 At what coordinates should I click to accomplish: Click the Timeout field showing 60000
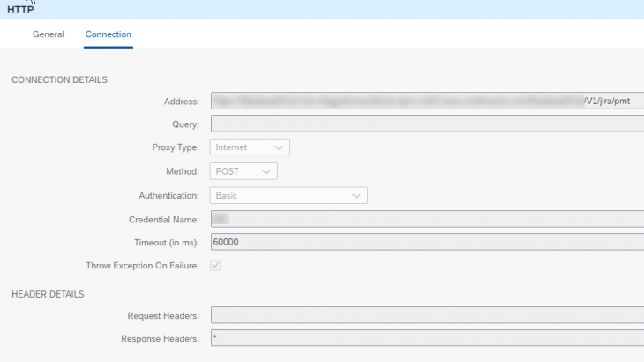point(427,242)
